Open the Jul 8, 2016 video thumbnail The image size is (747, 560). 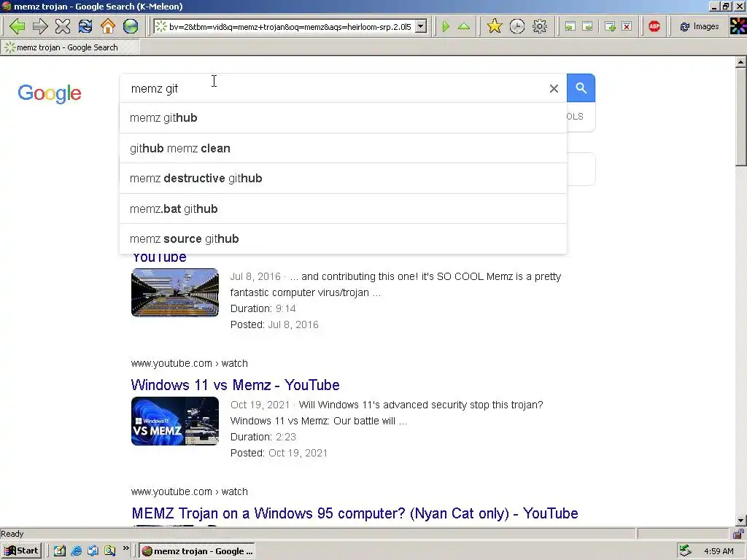point(175,292)
